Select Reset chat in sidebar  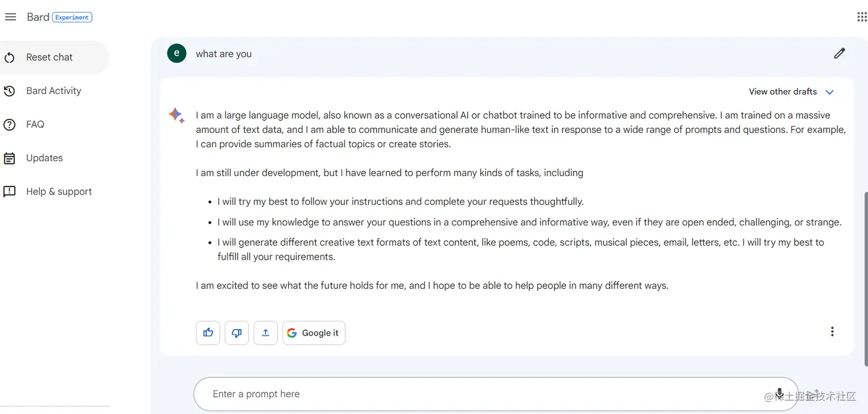(x=49, y=57)
